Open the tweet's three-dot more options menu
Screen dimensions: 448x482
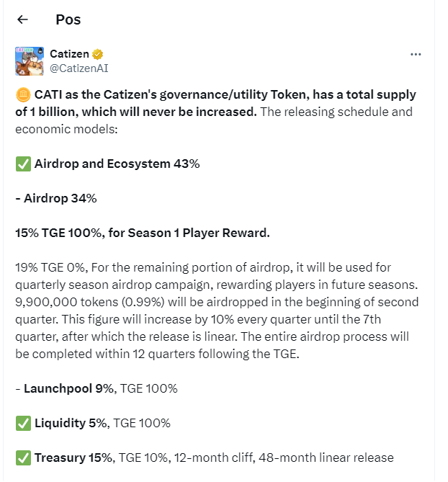coord(416,54)
